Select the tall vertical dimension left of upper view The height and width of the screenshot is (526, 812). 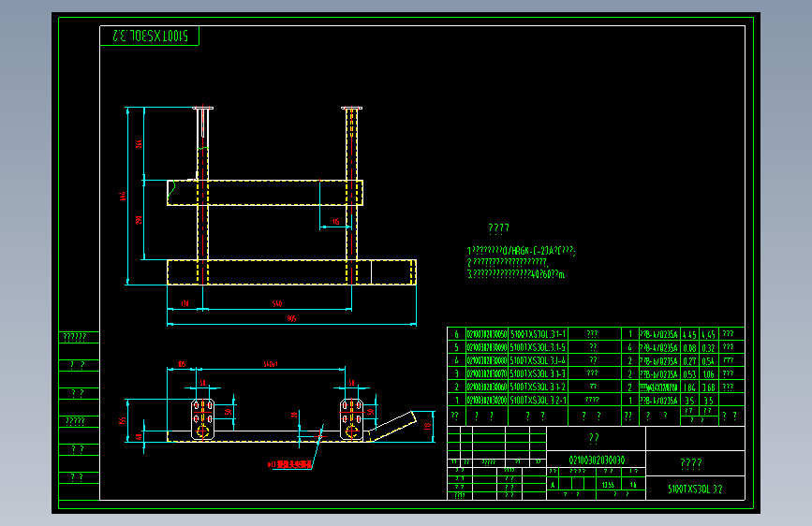coord(123,197)
